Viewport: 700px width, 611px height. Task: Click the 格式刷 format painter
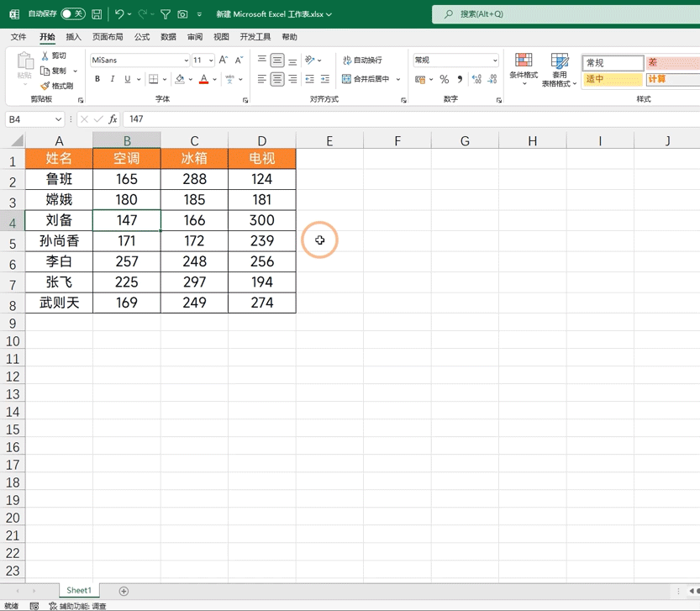coord(56,86)
